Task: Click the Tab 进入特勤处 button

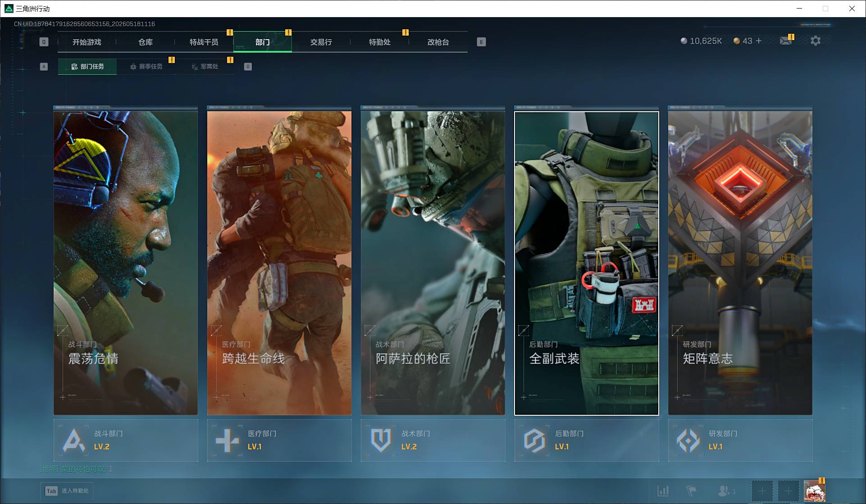Action: (x=67, y=491)
